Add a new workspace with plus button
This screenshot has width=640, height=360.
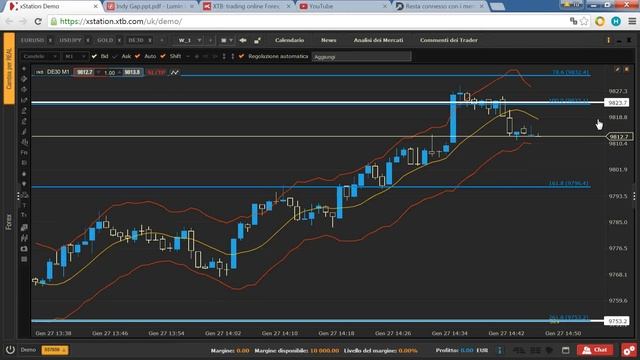point(211,40)
